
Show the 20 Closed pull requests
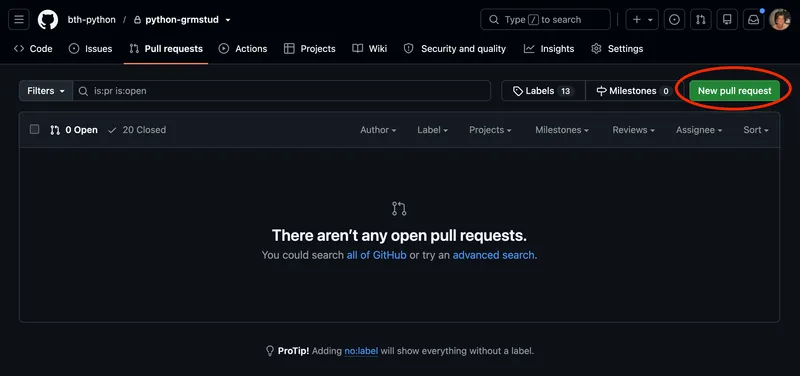tap(137, 130)
